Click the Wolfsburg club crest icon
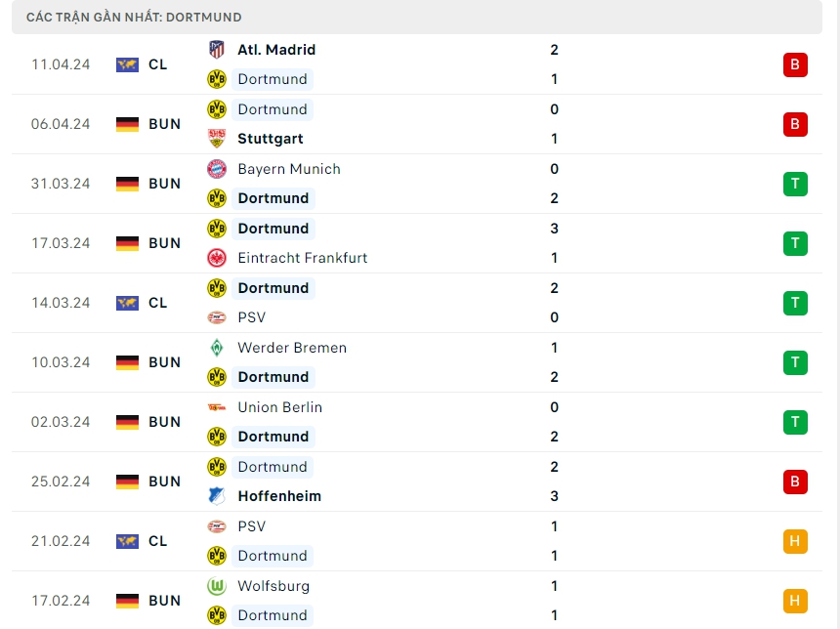Screen dimensions: 840x629 tap(217, 586)
